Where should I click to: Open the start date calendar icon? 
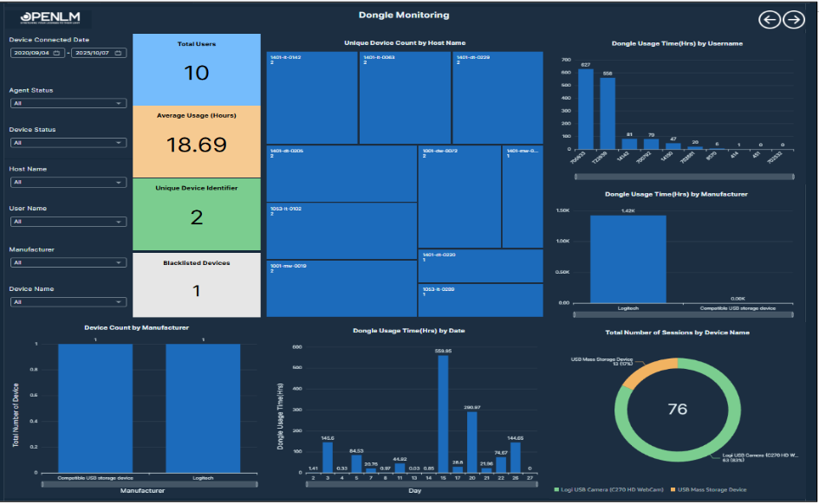click(56, 54)
